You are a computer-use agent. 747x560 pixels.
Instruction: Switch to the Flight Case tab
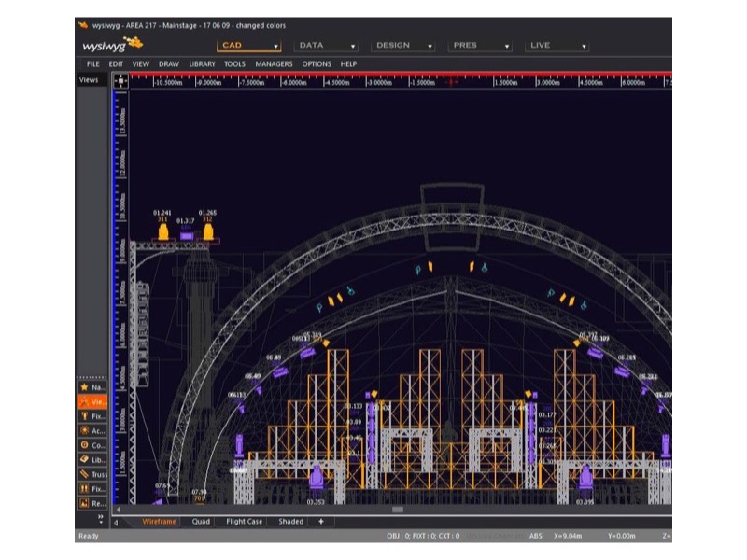point(245,522)
